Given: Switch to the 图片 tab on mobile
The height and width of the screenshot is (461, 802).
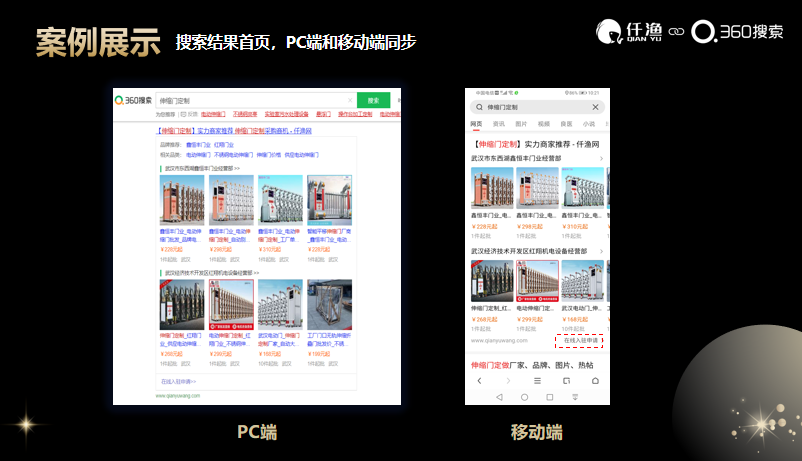Looking at the screenshot, I should pos(521,124).
